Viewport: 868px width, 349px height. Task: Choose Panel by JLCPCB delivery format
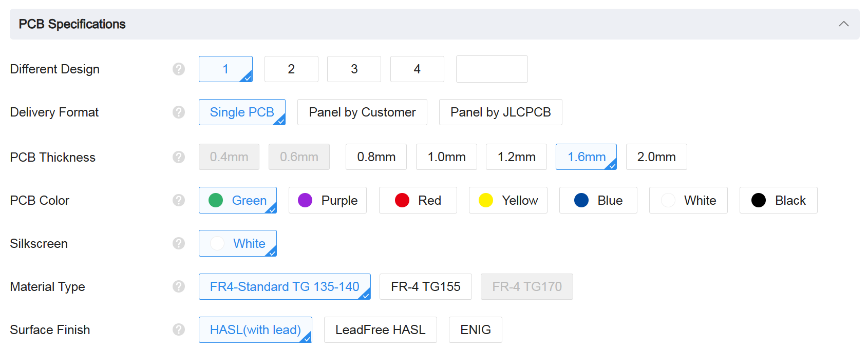[x=501, y=112]
